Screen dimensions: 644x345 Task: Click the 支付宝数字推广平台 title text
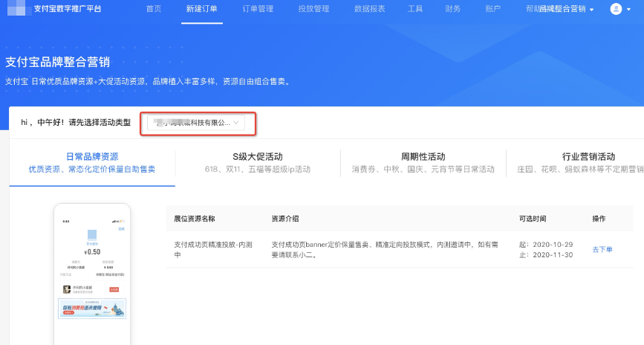[68, 9]
